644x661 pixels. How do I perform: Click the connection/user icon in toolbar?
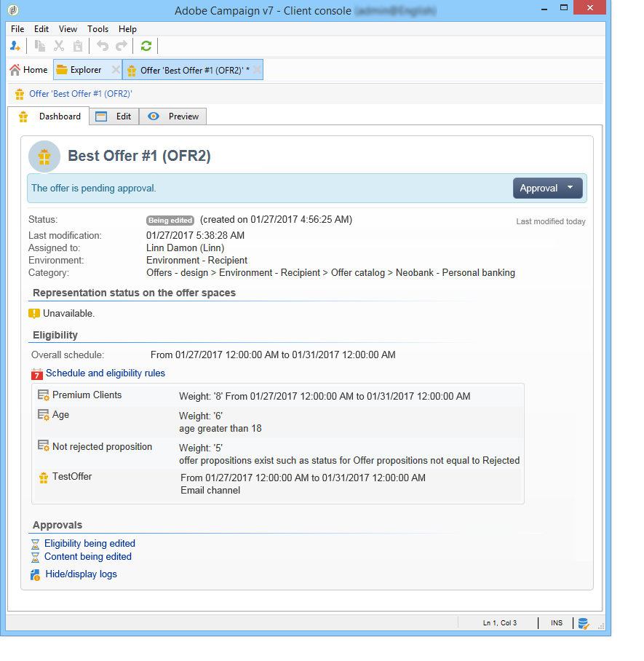tap(15, 46)
